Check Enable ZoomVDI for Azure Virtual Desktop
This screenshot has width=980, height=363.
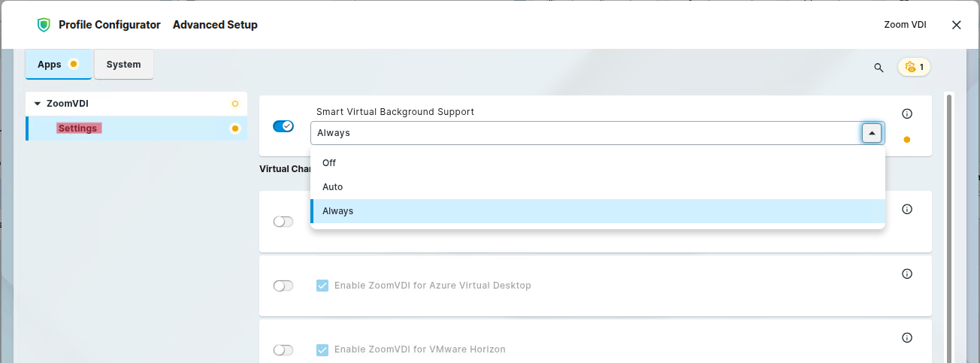point(322,286)
